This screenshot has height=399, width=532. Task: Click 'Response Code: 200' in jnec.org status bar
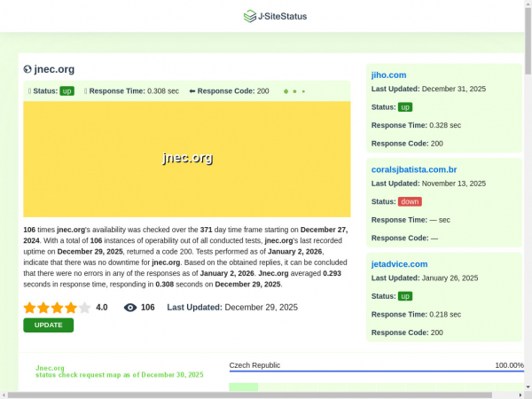[x=233, y=91]
